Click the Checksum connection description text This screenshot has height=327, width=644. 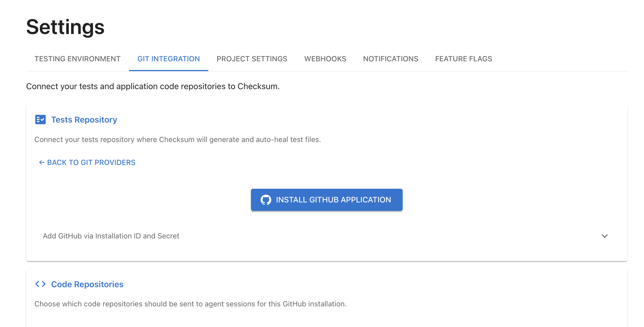point(153,86)
